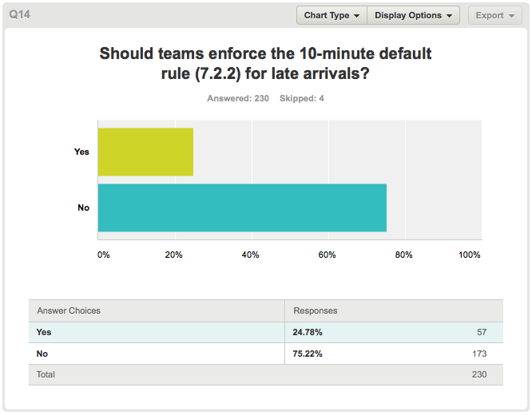Click the Total row in table
532x415 pixels.
pos(266,374)
